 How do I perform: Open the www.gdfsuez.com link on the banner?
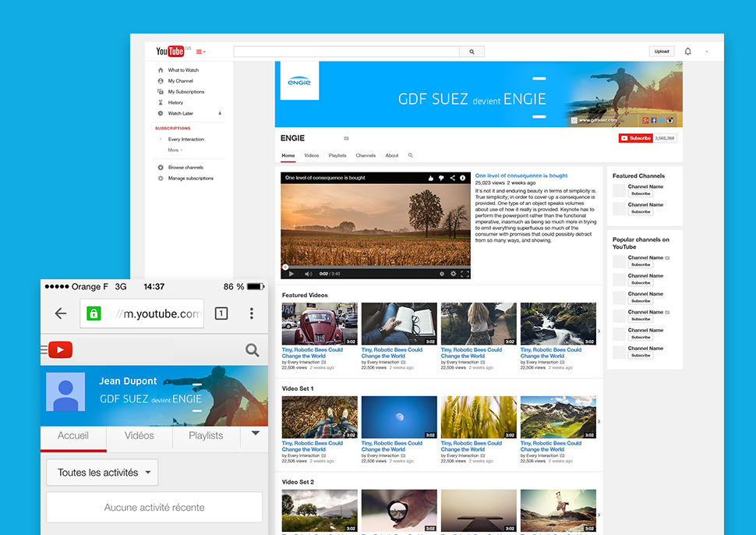[x=598, y=120]
